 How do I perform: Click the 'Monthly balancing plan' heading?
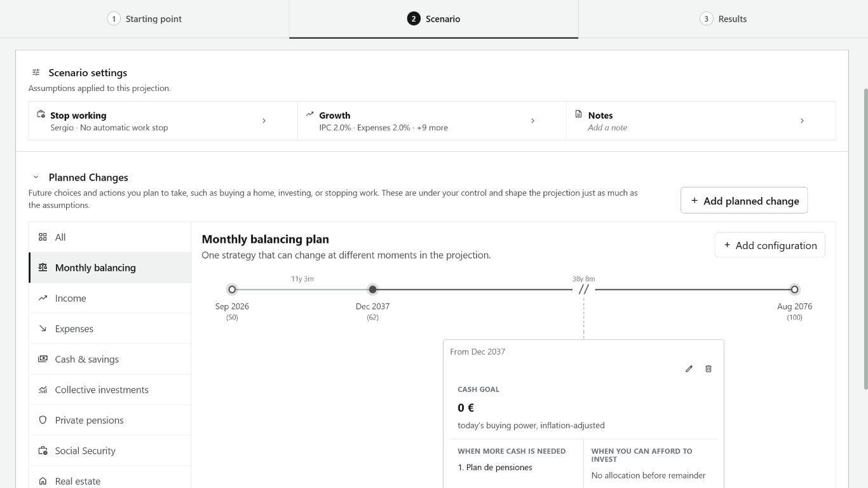click(265, 239)
